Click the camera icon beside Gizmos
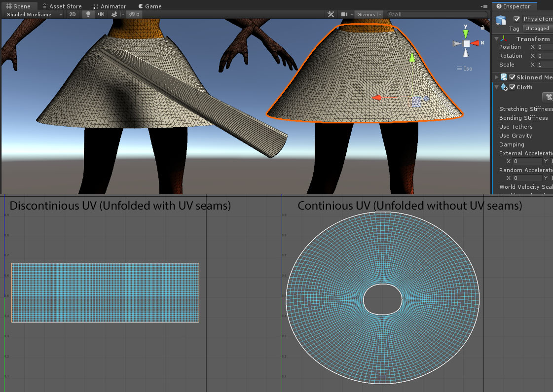 click(x=345, y=14)
